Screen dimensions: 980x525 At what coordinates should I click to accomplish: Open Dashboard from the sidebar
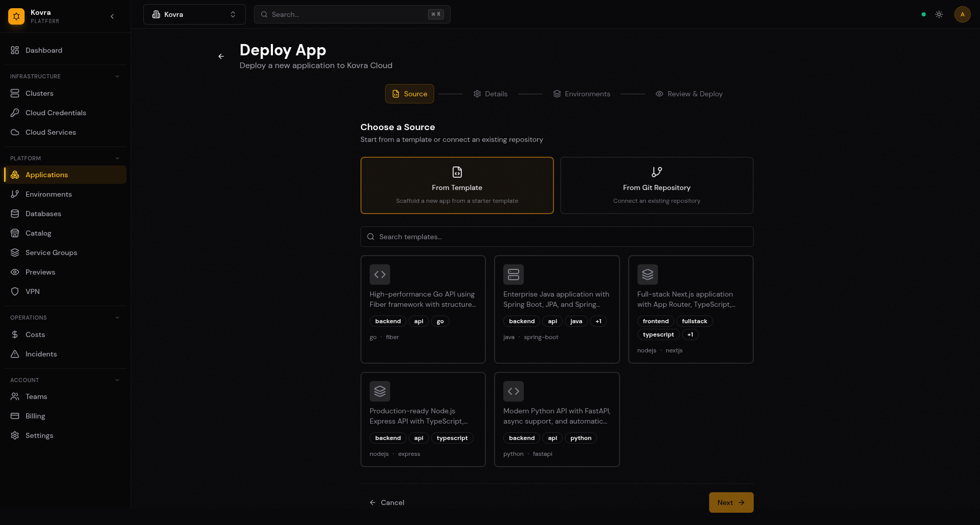pos(65,50)
